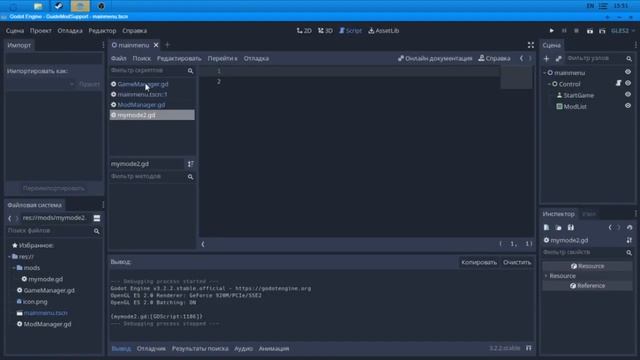Toggle visibility of Control node
Viewport: 640px width, 360px height.
click(628, 83)
